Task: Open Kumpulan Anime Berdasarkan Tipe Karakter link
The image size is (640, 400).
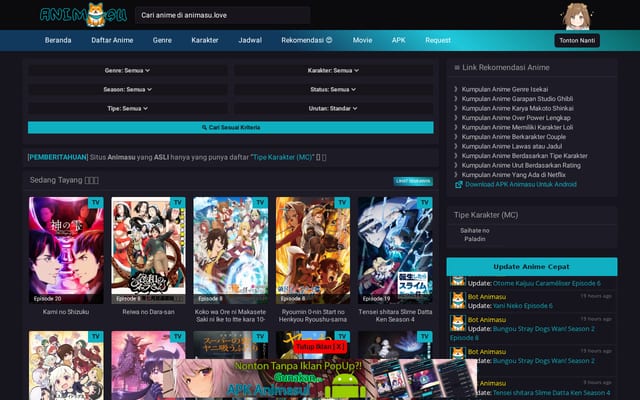Action: point(524,156)
